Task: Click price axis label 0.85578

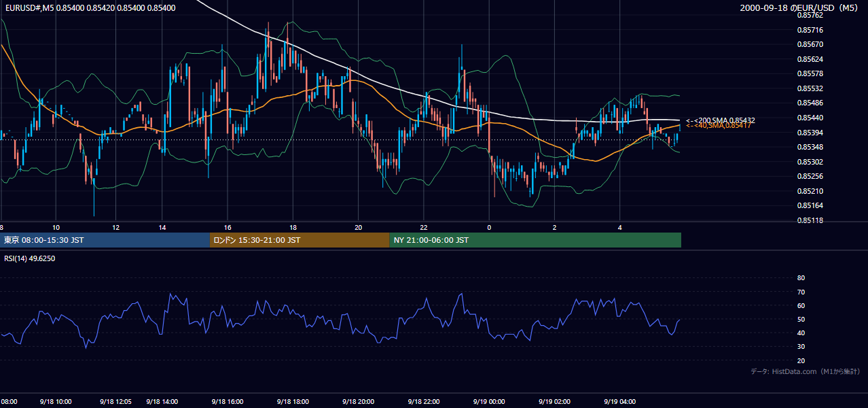Action: [x=810, y=73]
